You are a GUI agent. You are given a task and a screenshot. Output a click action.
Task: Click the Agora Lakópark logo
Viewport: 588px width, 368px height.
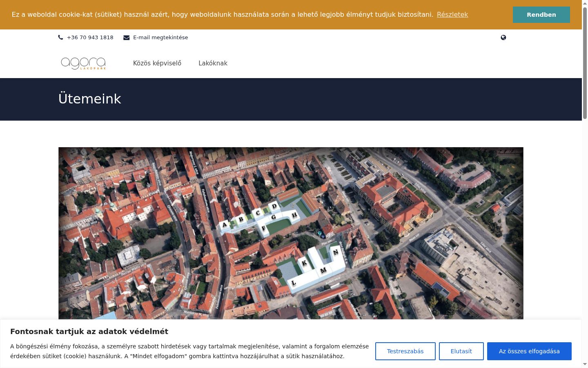pyautogui.click(x=83, y=63)
